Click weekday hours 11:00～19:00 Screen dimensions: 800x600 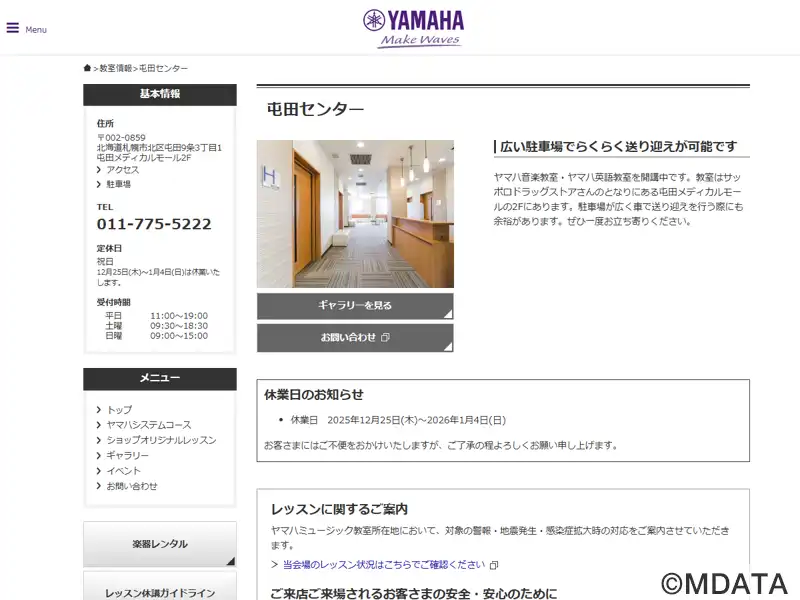pyautogui.click(x=179, y=316)
